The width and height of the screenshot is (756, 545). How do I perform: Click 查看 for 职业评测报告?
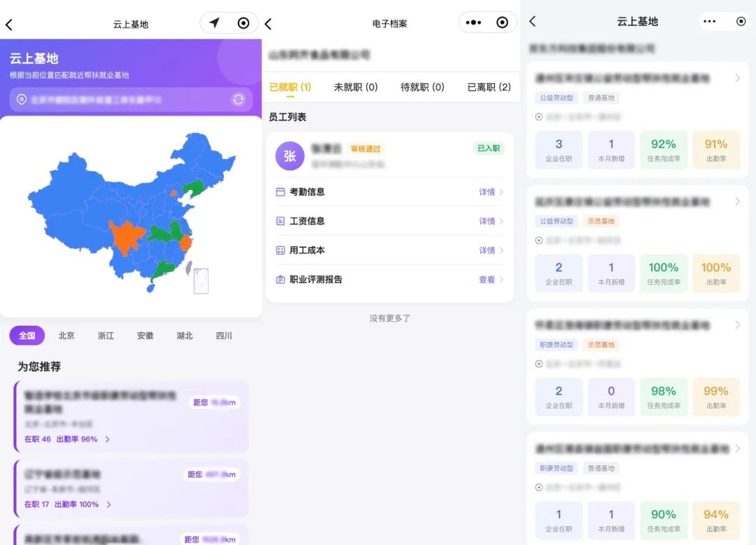coord(491,280)
